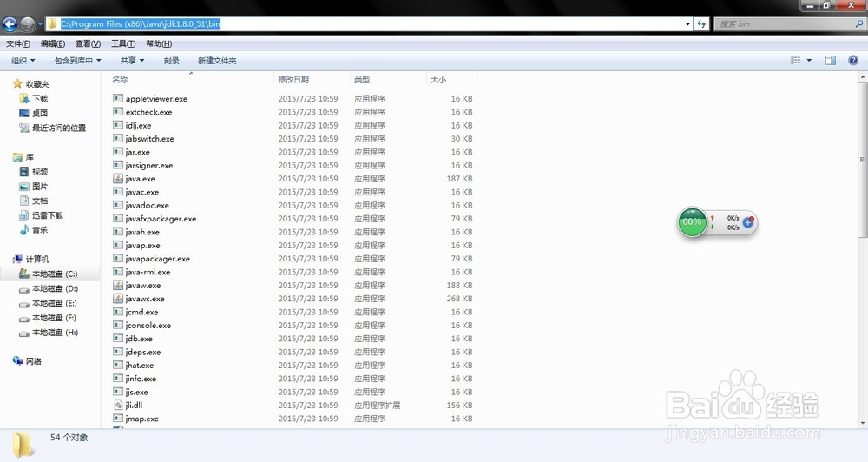Sort by the 类型 column header
This screenshot has height=462, width=868.
point(388,80)
